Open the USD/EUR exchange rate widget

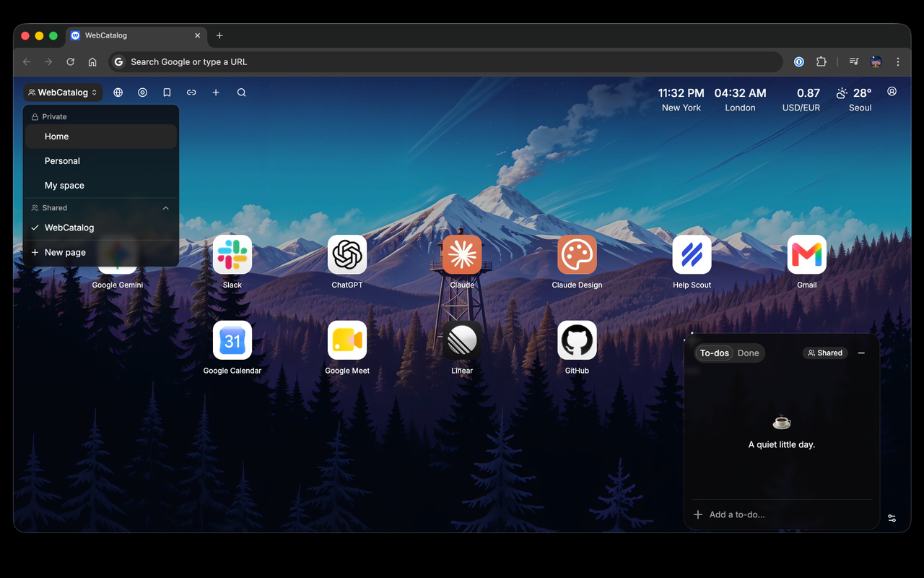(x=801, y=100)
